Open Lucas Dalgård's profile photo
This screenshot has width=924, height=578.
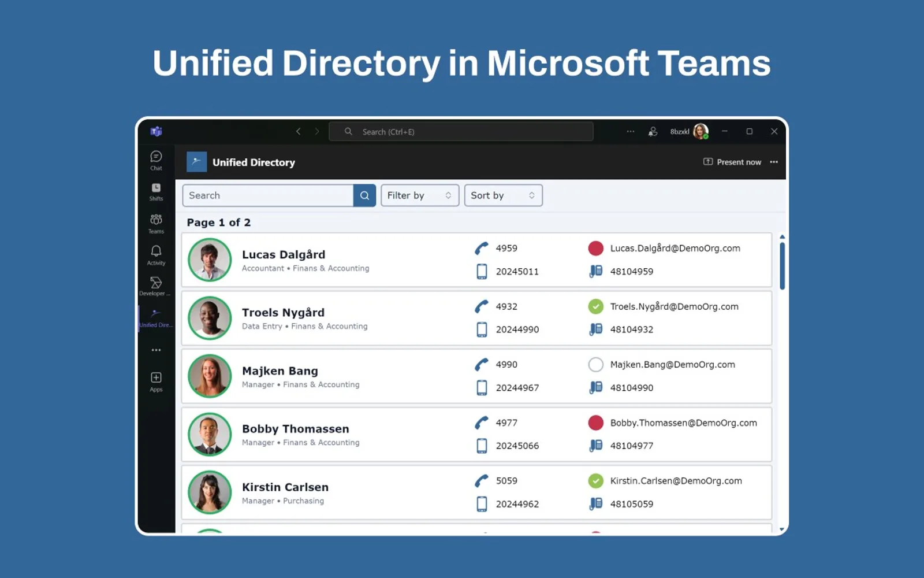pos(210,260)
